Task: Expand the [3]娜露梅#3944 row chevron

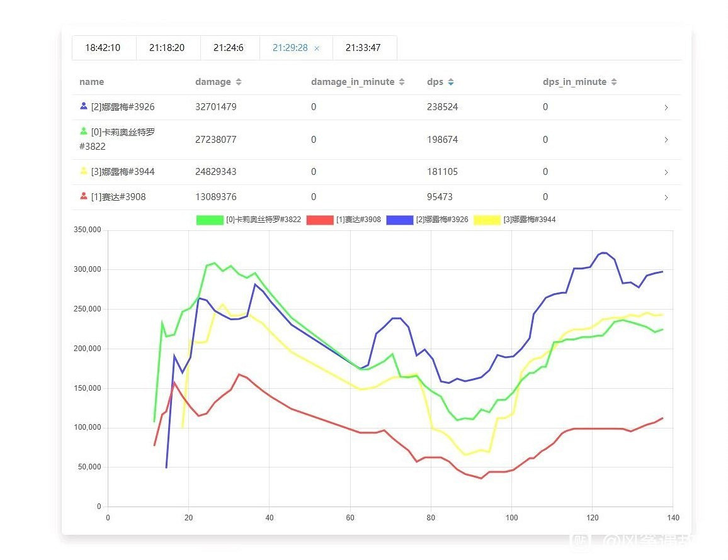Action: 666,172
